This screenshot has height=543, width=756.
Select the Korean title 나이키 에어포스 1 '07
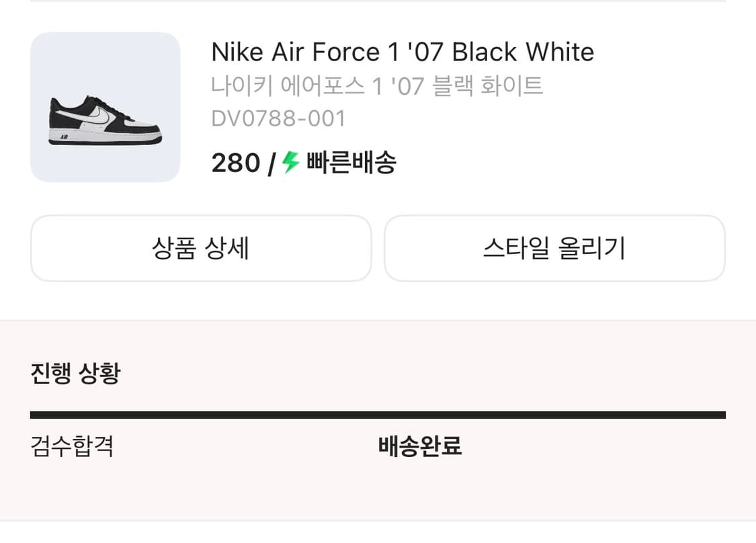(x=378, y=85)
